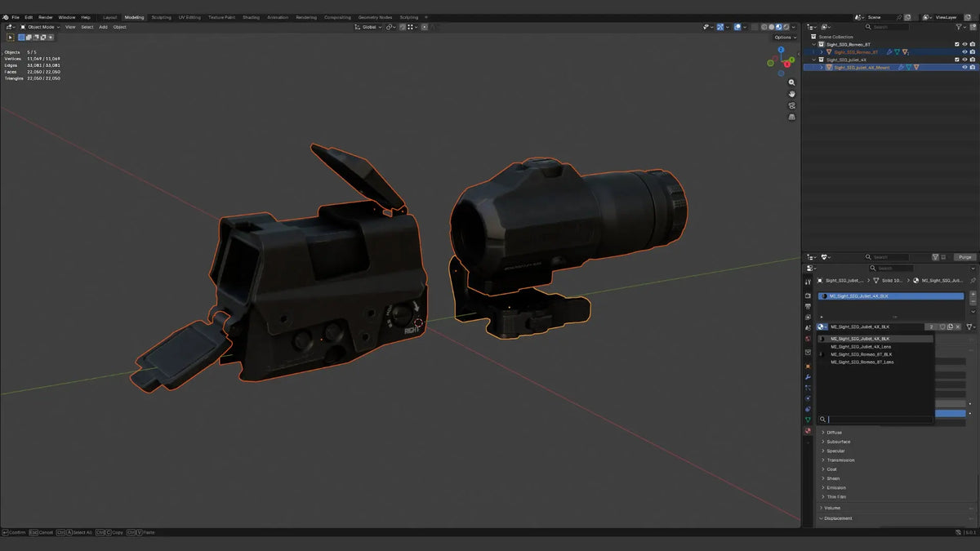Click the fake user shield icon
Viewport: 980px width, 551px height.
click(x=942, y=327)
